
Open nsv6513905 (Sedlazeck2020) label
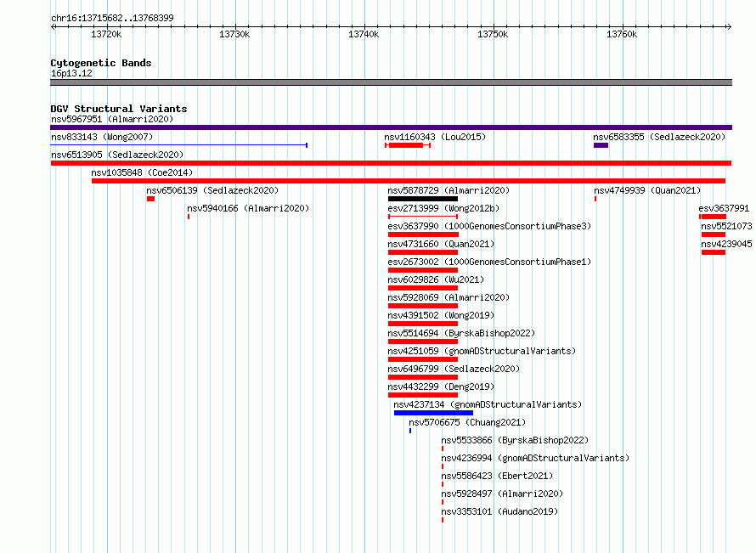coord(117,155)
